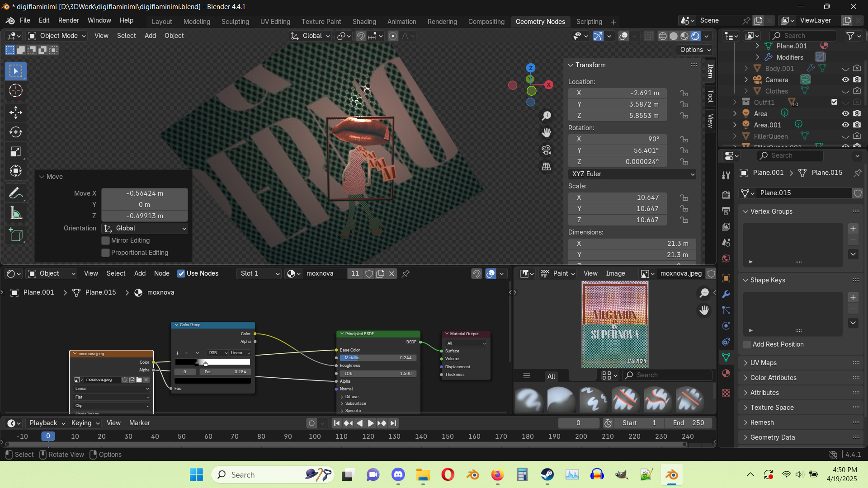Screen dimensions: 868x488
Task: Open the Render menu
Action: (x=68, y=20)
